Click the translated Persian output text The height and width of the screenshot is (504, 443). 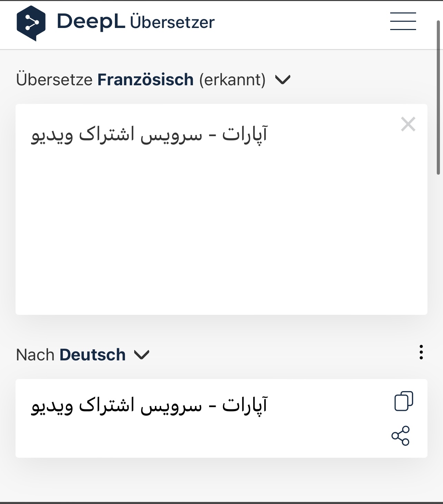pos(149,406)
